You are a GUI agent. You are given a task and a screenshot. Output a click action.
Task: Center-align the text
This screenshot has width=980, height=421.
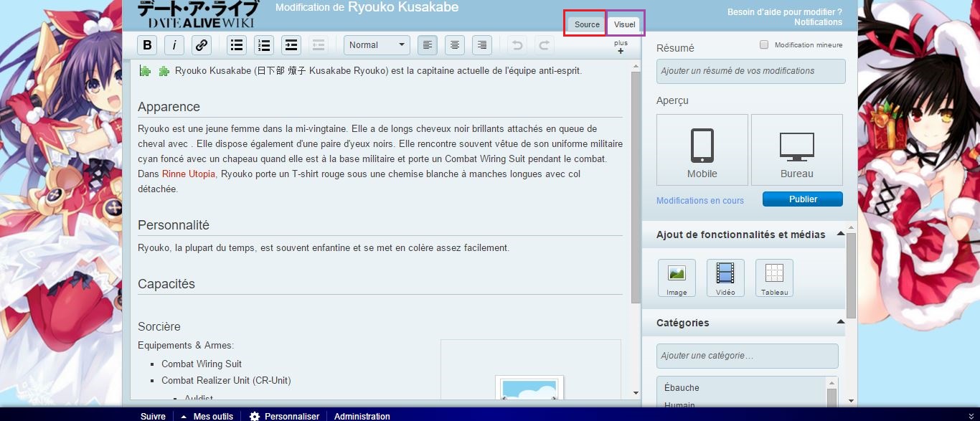tap(455, 45)
